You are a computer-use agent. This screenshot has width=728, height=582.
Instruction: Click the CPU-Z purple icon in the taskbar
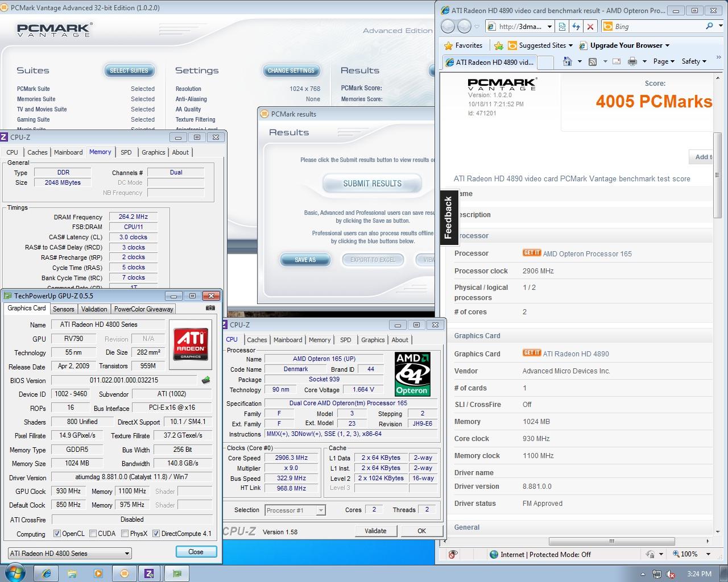[x=150, y=573]
